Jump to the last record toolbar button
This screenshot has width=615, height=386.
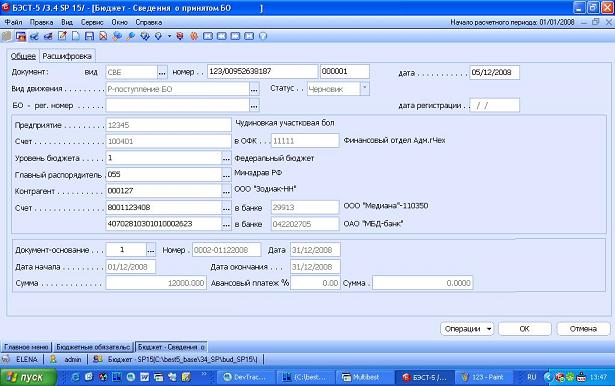click(x=249, y=36)
